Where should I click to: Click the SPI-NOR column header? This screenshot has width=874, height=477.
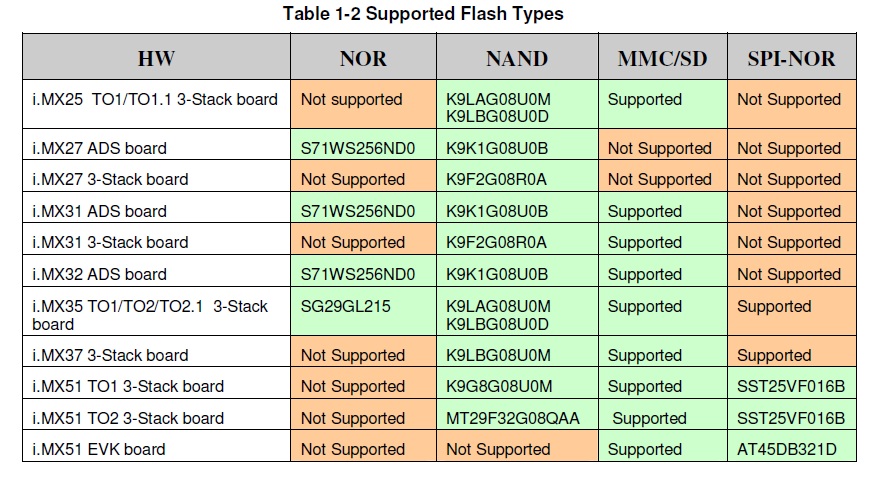[x=791, y=58]
